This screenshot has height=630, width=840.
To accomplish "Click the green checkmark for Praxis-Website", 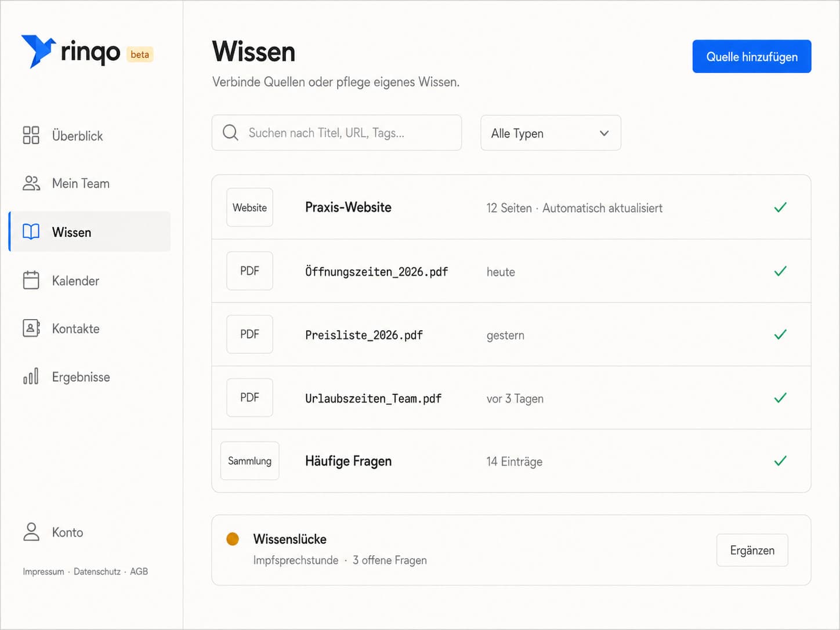I will pyautogui.click(x=780, y=207).
